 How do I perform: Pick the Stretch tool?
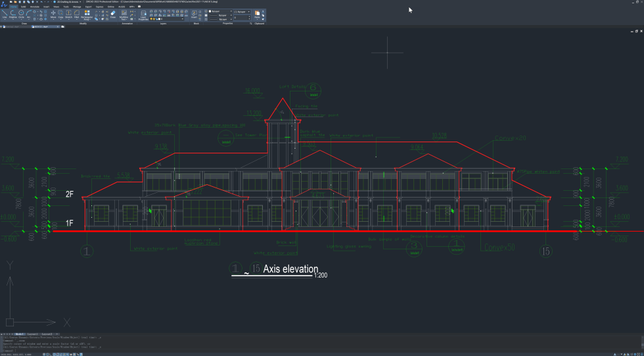pyautogui.click(x=68, y=14)
